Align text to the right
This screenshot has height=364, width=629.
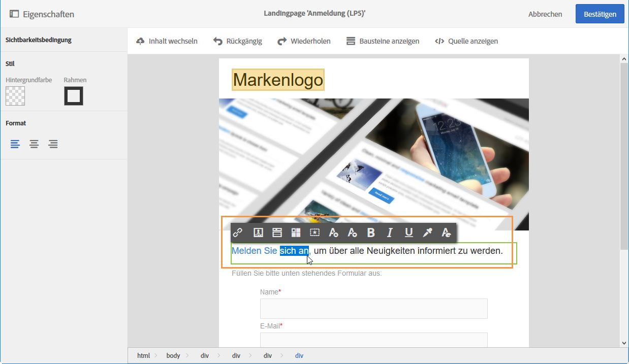coord(53,144)
